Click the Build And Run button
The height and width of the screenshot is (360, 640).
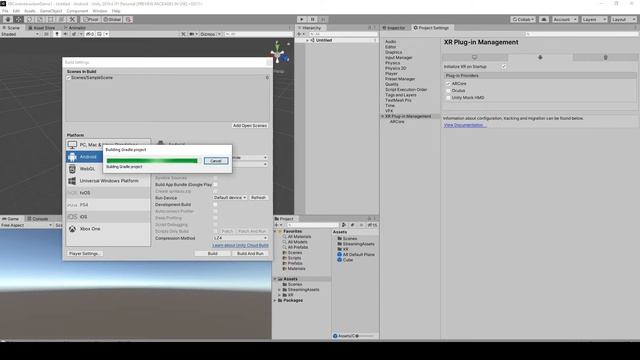pyautogui.click(x=250, y=253)
